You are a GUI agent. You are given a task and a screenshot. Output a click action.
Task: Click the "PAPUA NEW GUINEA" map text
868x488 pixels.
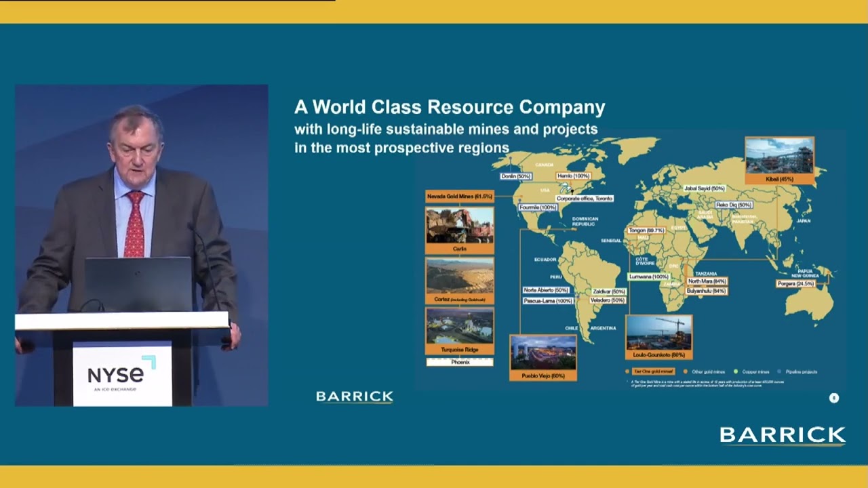pos(805,273)
